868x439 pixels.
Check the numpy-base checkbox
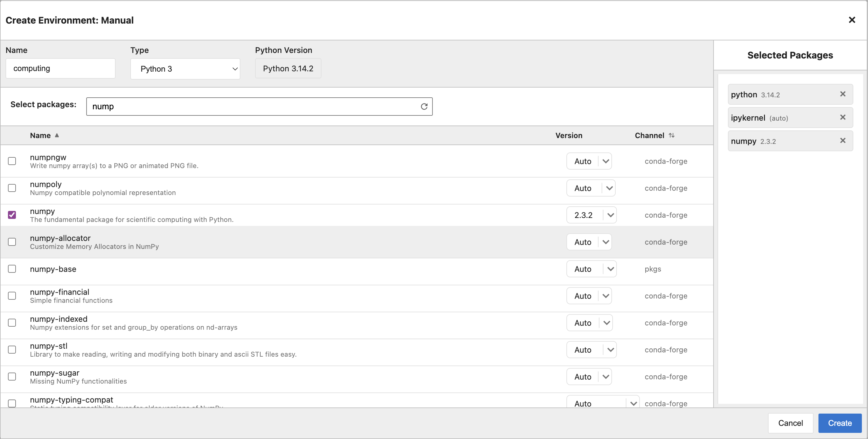[12, 269]
